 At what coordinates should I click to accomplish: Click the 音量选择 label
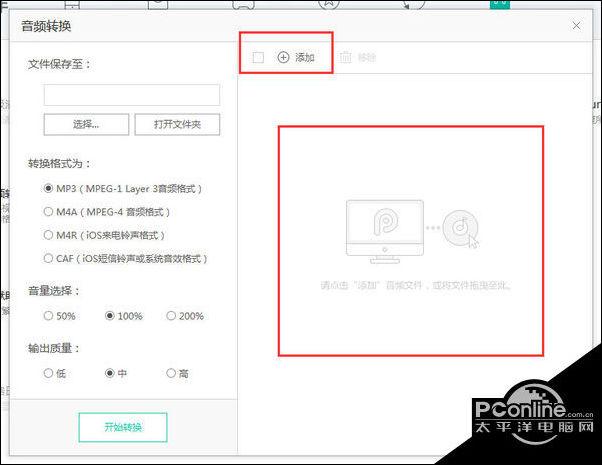pyautogui.click(x=53, y=291)
